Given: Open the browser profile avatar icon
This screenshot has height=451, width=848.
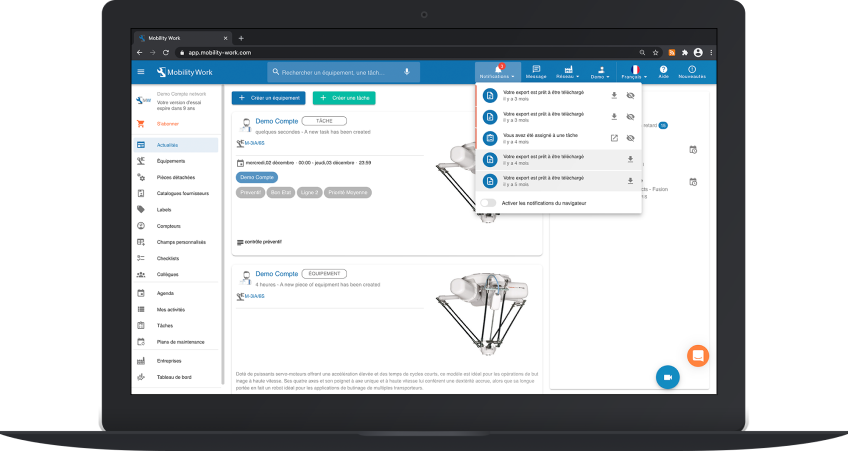Looking at the screenshot, I should pos(698,52).
